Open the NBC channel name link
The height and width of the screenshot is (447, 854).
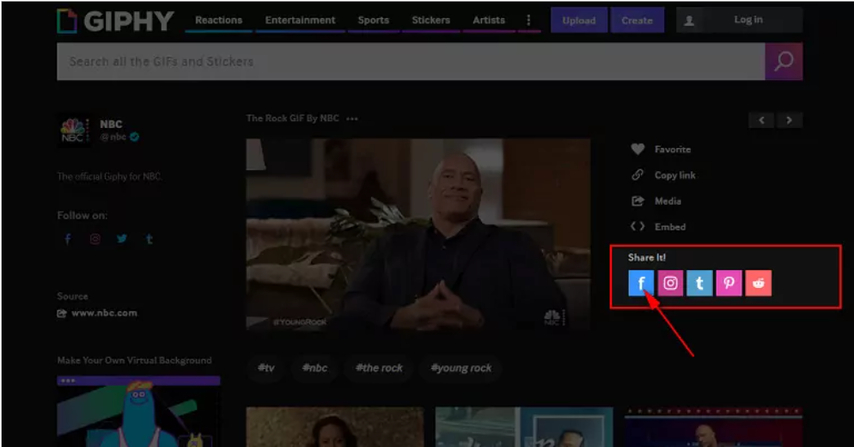coord(111,124)
